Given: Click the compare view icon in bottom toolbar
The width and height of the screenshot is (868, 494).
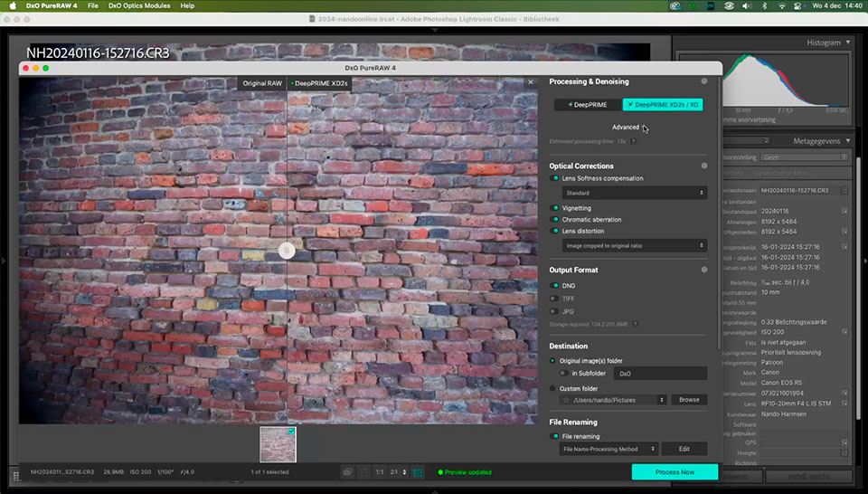Looking at the screenshot, I should click(347, 472).
